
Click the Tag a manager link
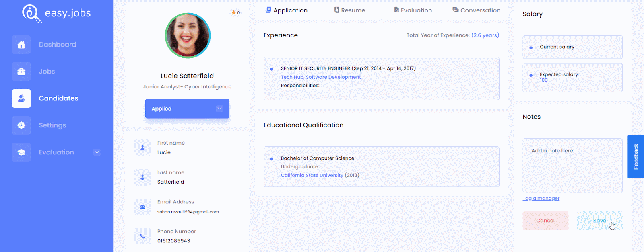(x=541, y=198)
